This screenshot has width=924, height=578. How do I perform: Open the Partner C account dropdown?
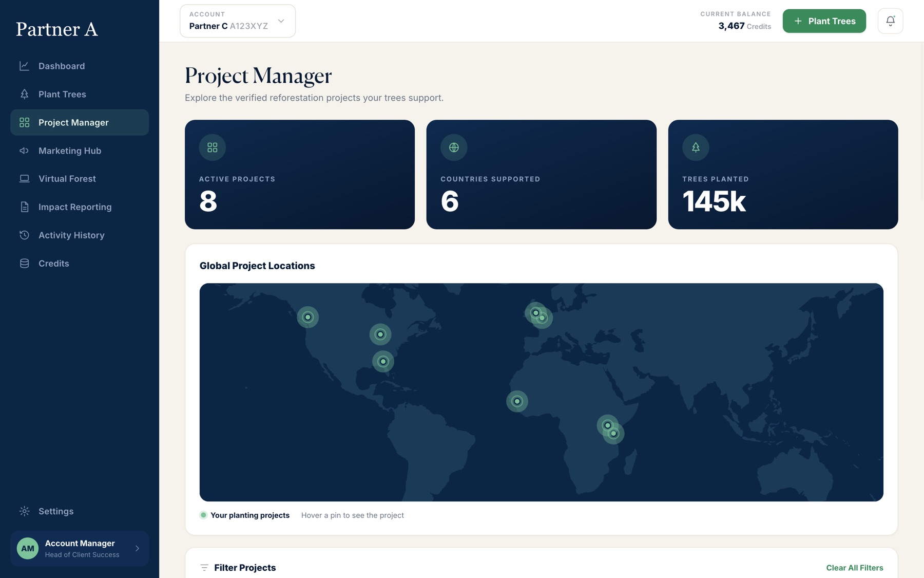[x=238, y=21]
